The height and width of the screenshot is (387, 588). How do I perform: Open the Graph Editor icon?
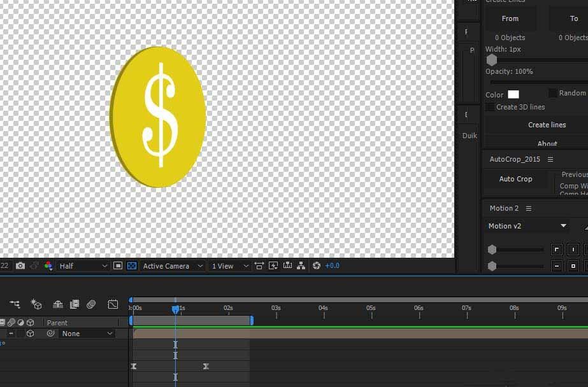coord(113,304)
